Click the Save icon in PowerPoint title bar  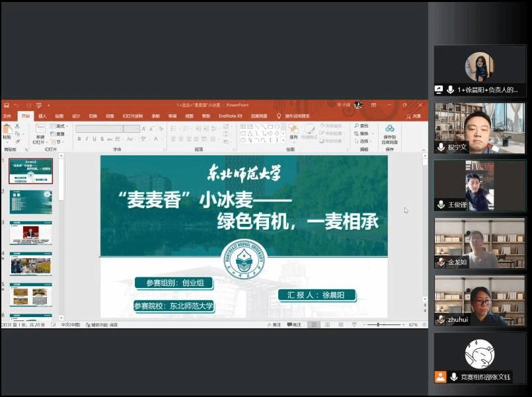[x=7, y=106]
